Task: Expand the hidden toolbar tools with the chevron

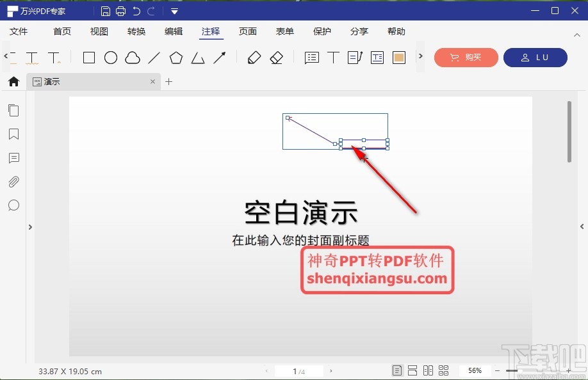Action: (421, 58)
